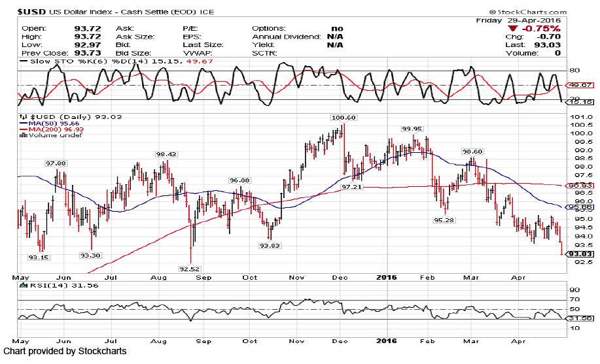This screenshot has width=600, height=364.
Task: Click the 93.03 last-price tag on price axis
Action: coord(580,254)
